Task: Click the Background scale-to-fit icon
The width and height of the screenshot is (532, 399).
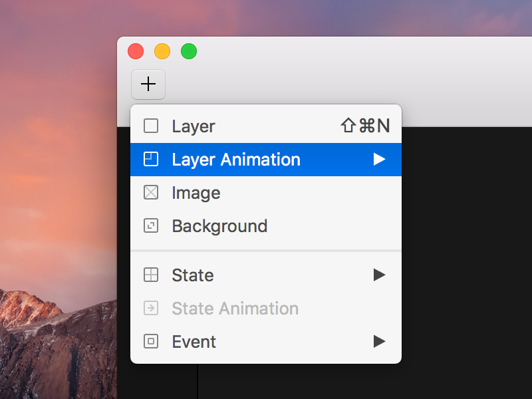Action: point(151,226)
